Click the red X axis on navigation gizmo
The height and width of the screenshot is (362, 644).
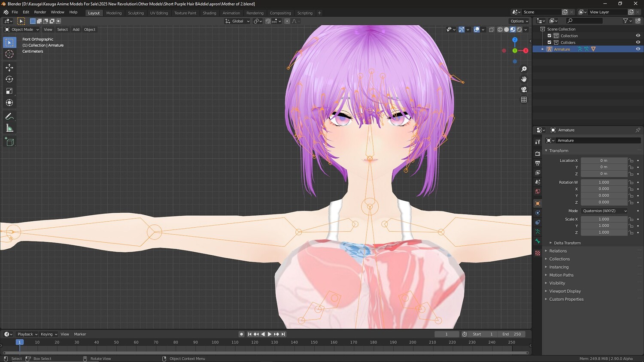click(x=526, y=51)
